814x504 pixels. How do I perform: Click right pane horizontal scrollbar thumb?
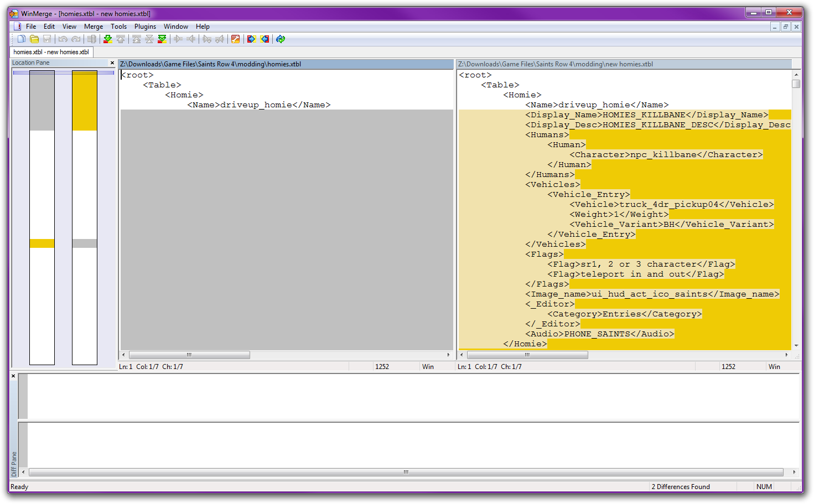[527, 355]
